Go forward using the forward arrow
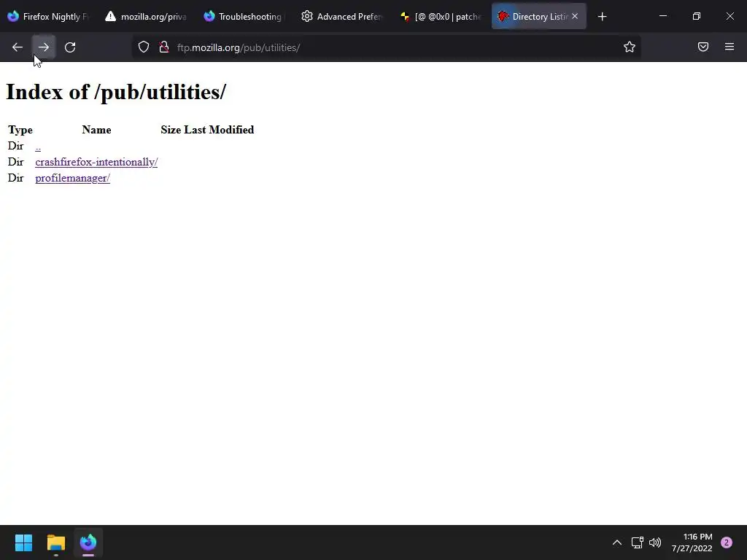 point(44,47)
